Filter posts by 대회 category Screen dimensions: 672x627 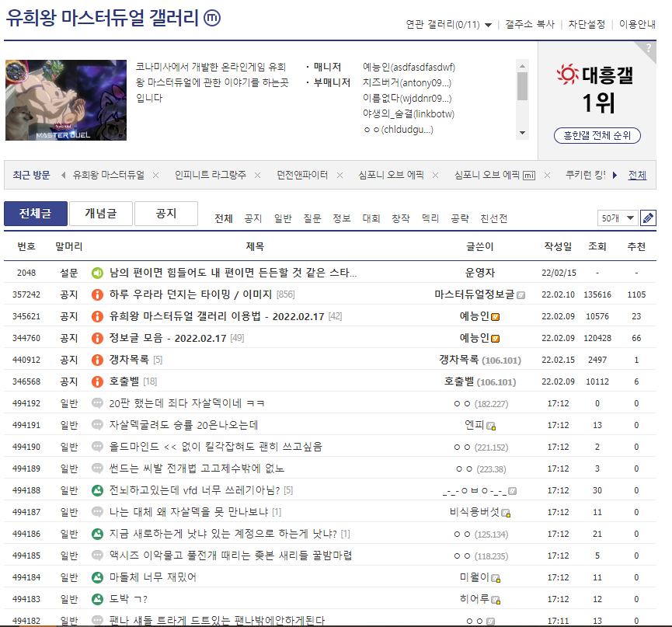(371, 218)
